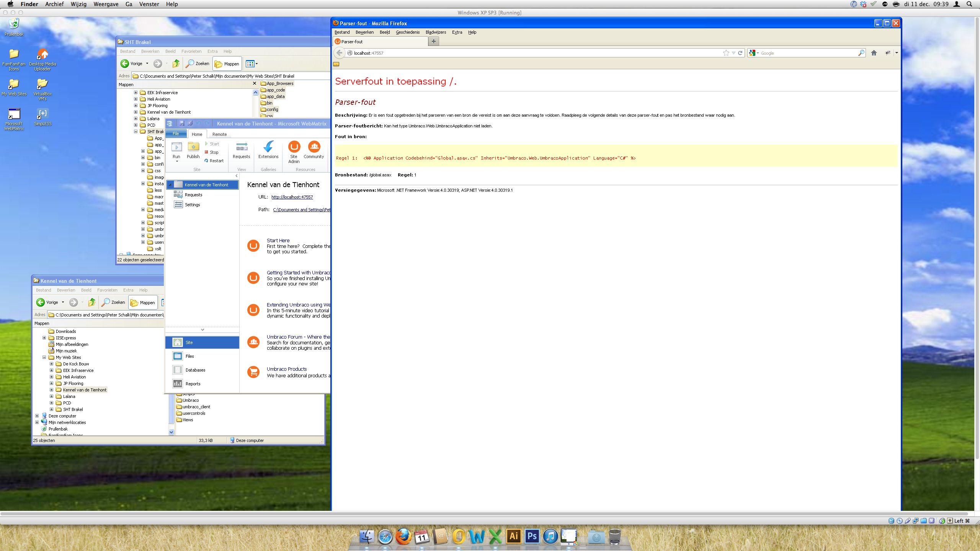The image size is (980, 551).
Task: Click the Umbraco Site Admin icon
Action: point(294,152)
